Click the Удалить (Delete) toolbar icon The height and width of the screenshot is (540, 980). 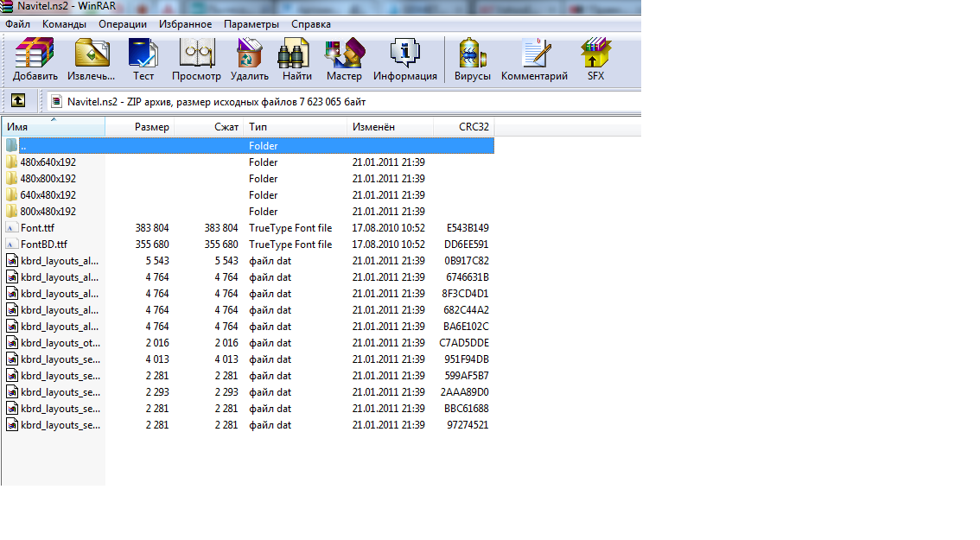[249, 59]
